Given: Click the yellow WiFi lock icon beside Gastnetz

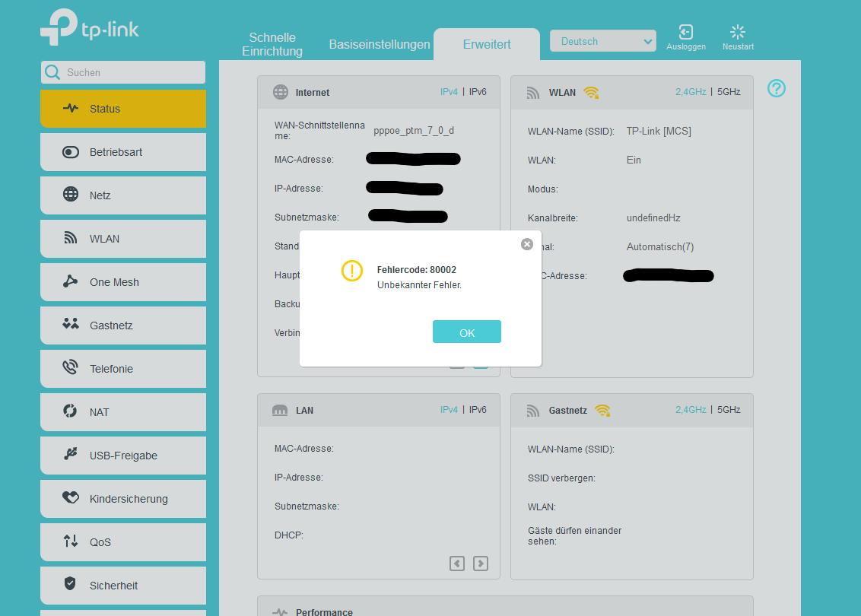Looking at the screenshot, I should point(603,411).
